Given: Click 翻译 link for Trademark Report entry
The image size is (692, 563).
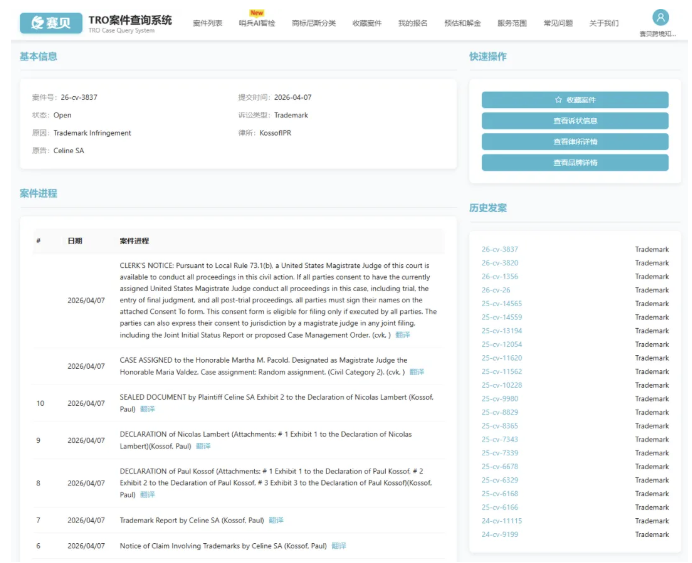Looking at the screenshot, I should click(276, 520).
